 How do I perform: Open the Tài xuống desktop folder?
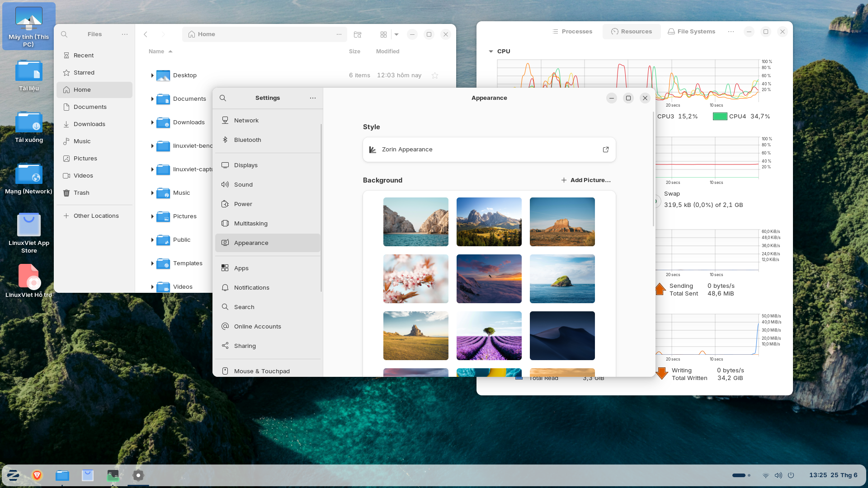[x=29, y=127]
